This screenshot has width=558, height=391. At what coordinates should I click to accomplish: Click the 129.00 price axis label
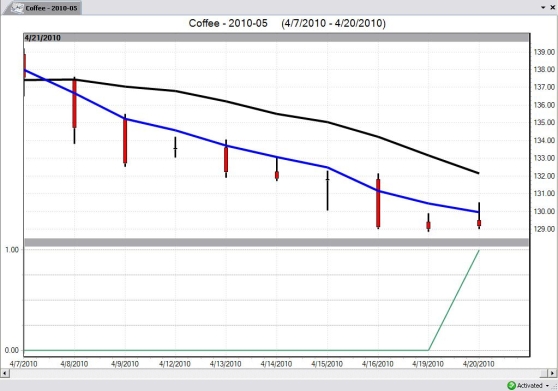(x=544, y=229)
